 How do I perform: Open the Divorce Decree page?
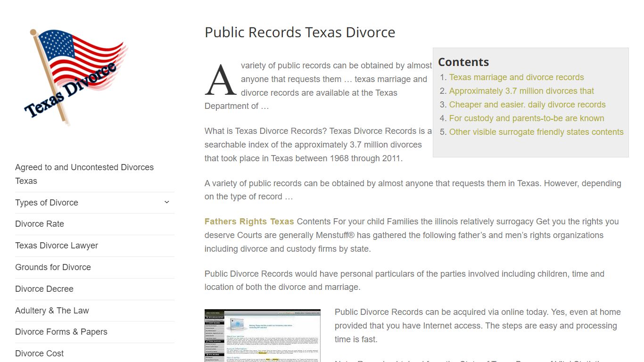[x=44, y=289]
